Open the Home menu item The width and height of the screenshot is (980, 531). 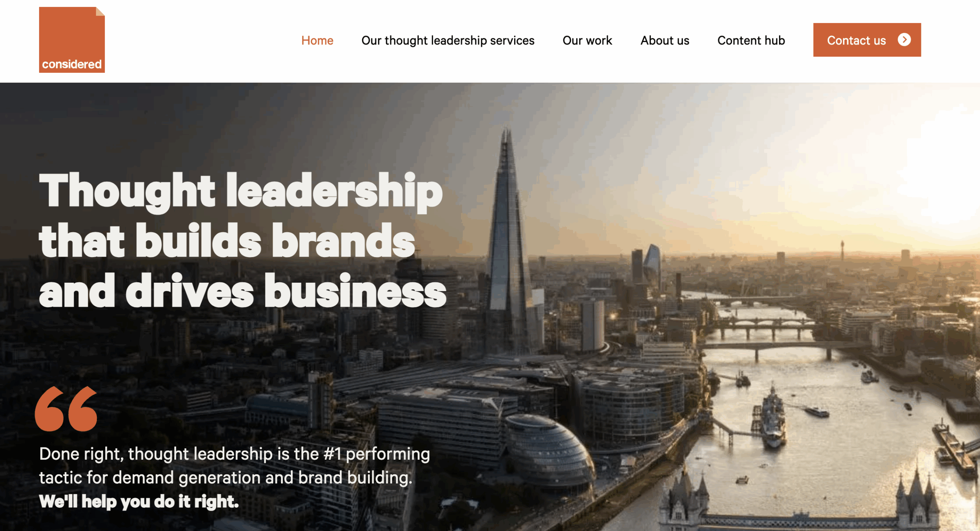pos(317,40)
